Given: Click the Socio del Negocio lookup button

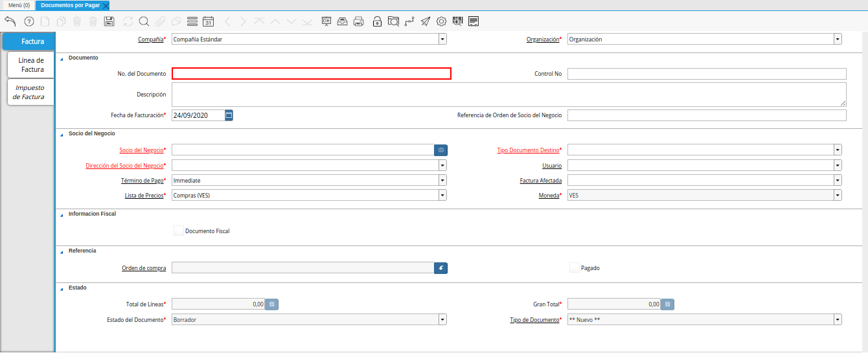Looking at the screenshot, I should click(440, 150).
